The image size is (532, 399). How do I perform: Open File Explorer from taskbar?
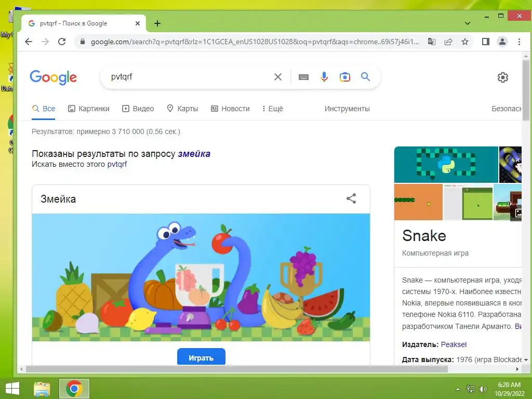(x=42, y=389)
